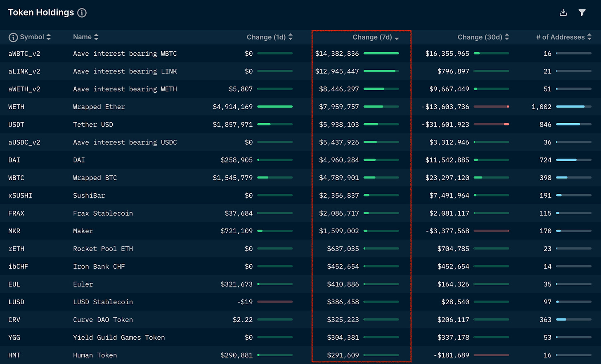Screen dimensions: 601x364
Task: Click the value $14,382,836
Action: 337,54
